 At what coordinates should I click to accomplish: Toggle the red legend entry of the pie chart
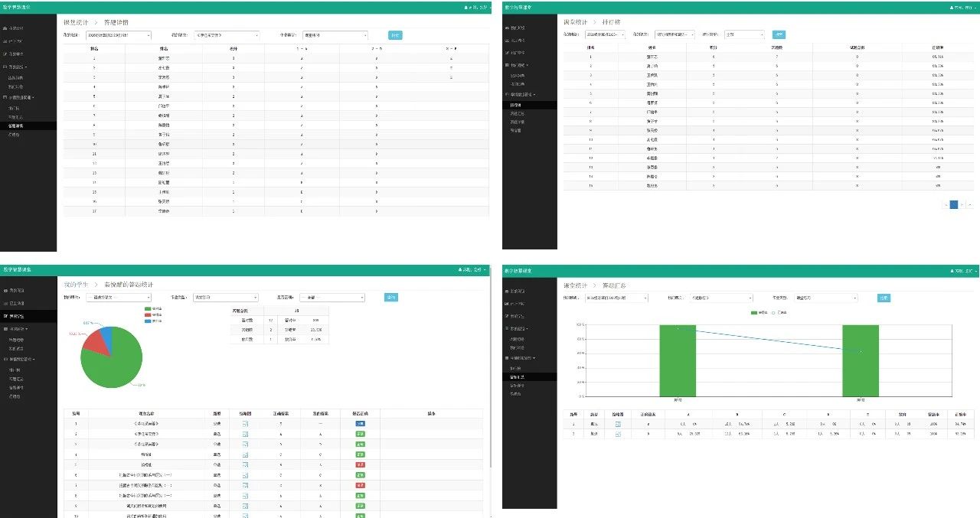coord(149,314)
